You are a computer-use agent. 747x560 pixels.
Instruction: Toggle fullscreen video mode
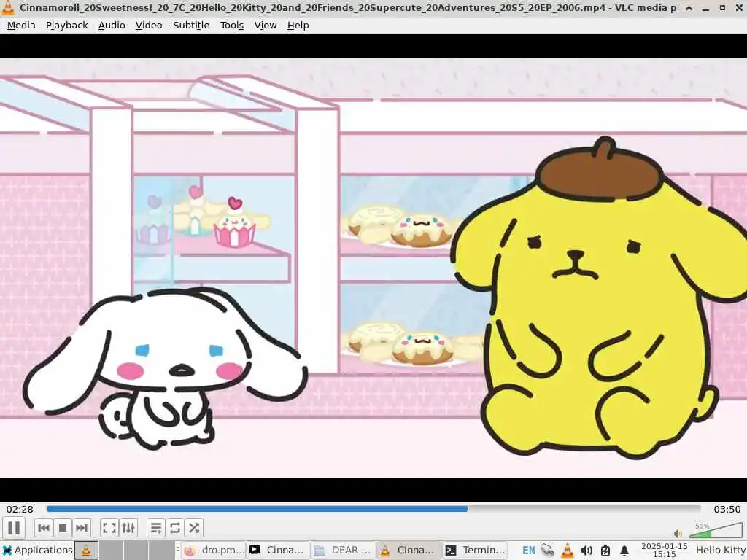109,528
